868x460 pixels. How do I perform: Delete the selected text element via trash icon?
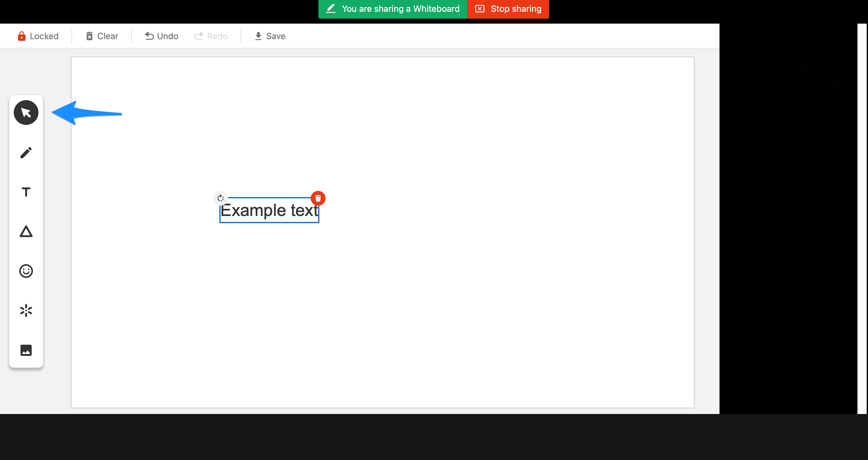(x=318, y=198)
